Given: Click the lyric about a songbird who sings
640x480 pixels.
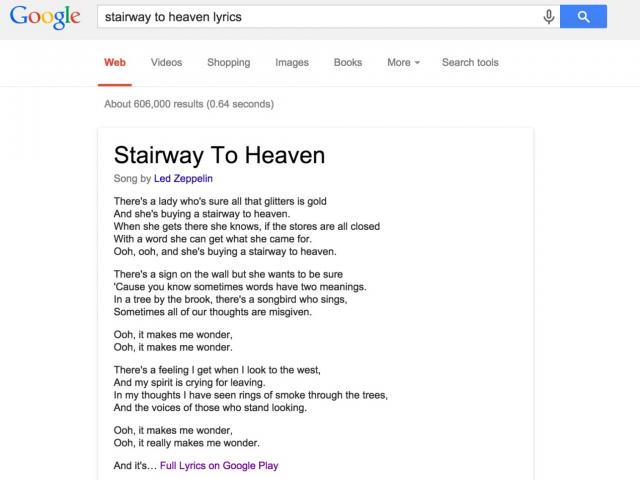Looking at the screenshot, I should point(230,299).
